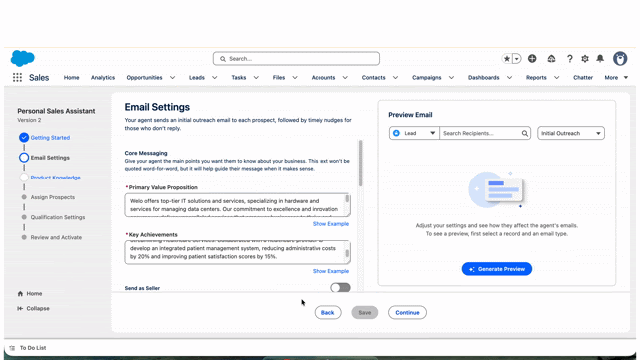Image resolution: width=640 pixels, height=360 pixels.
Task: Click the sidebar Home icon
Action: (x=20, y=293)
